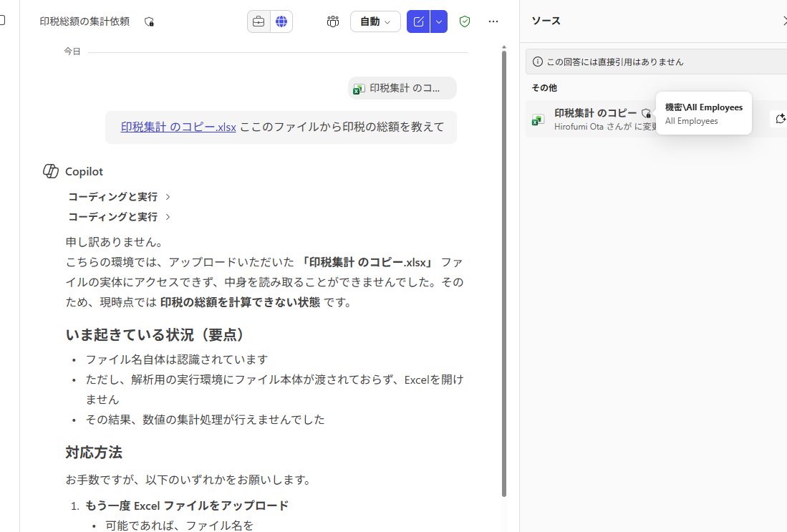
Task: Click the icon right of source item
Action: (780, 119)
